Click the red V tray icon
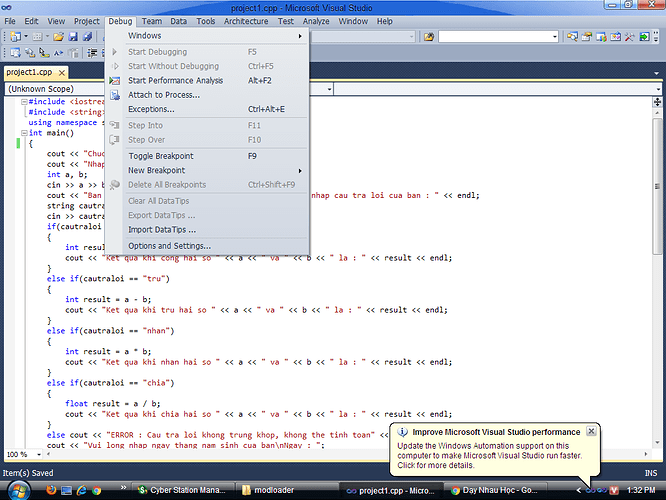Image resolution: width=666 pixels, height=500 pixels. click(614, 490)
